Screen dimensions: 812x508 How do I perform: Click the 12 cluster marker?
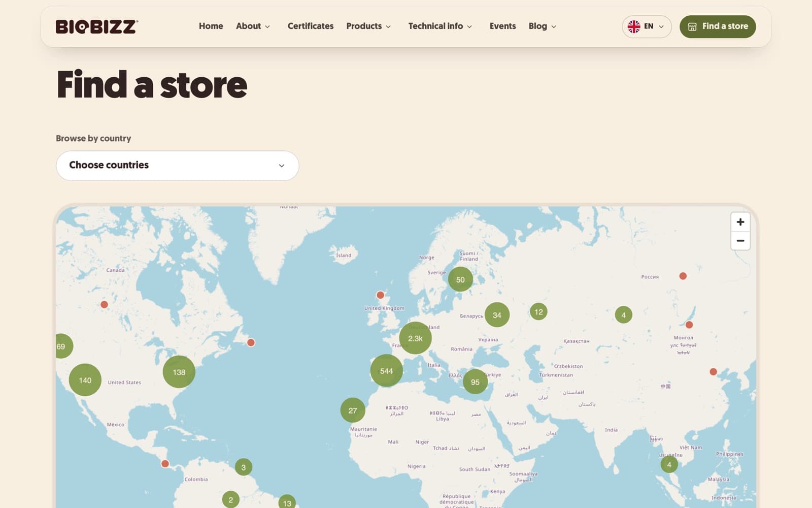[538, 312]
